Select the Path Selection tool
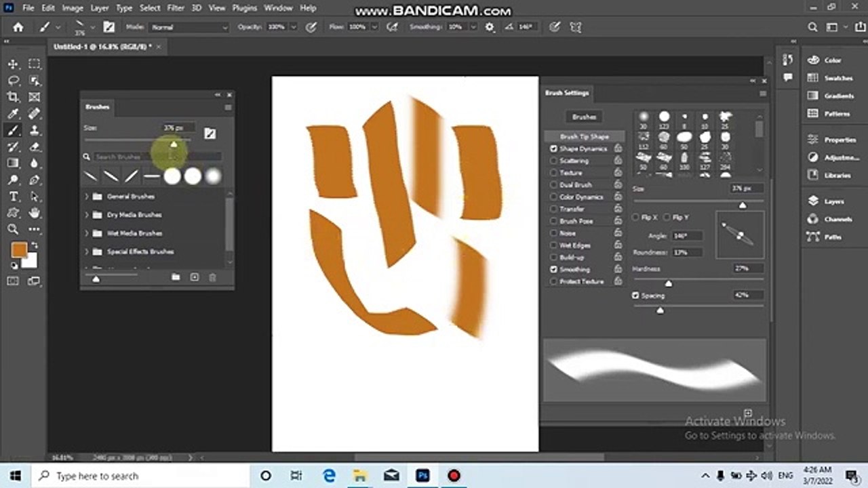868x488 pixels. (34, 197)
